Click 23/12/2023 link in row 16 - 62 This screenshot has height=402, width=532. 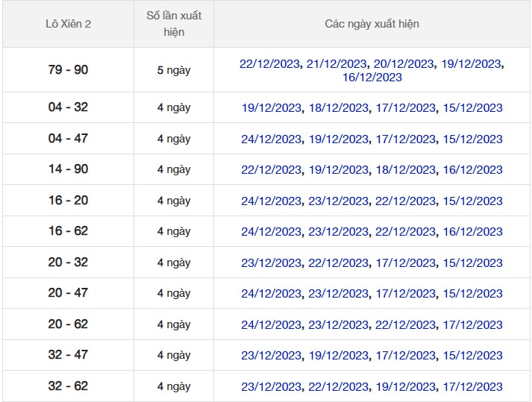(x=338, y=232)
